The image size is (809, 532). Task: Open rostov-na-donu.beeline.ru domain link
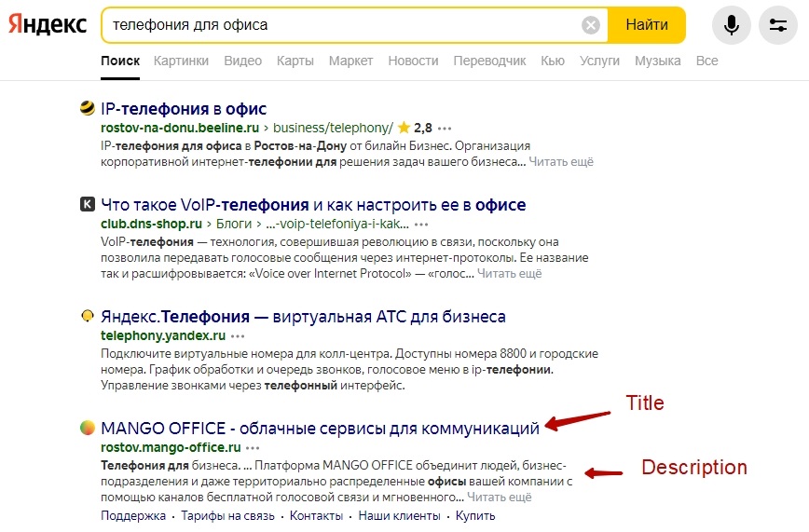click(x=180, y=128)
